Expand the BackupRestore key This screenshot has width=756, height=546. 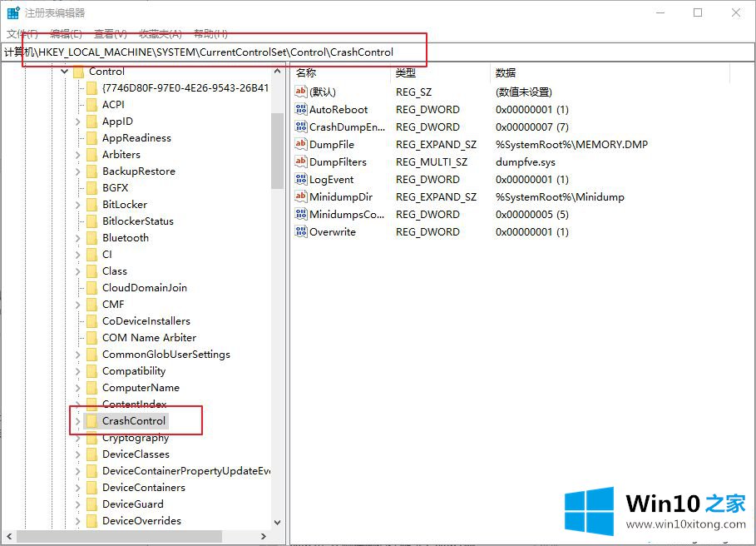(77, 171)
